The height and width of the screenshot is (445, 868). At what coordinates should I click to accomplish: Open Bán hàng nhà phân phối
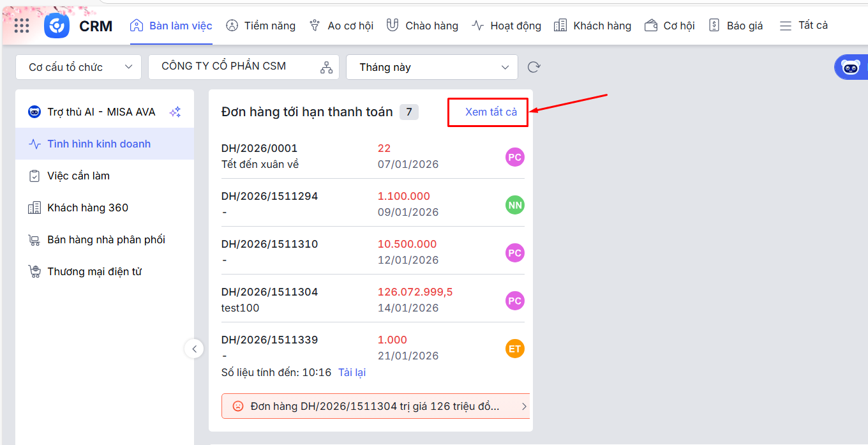(105, 239)
